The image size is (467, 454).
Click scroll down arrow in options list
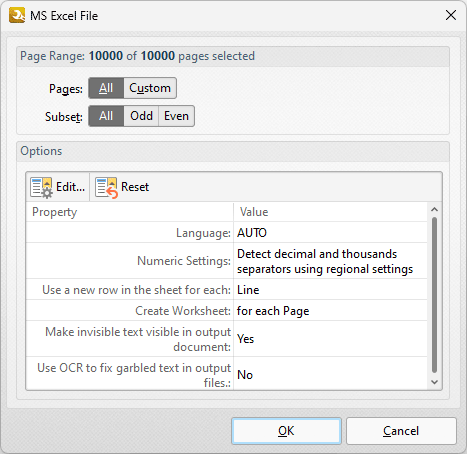point(434,382)
